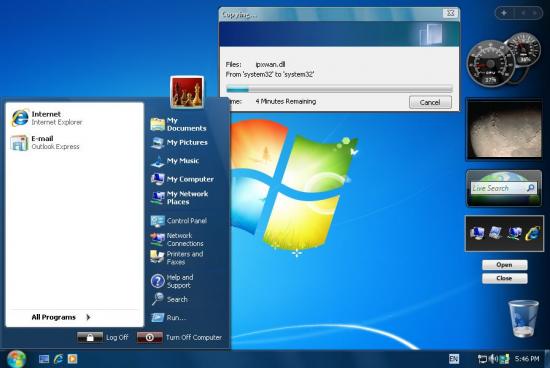The width and height of the screenshot is (550, 368).
Task: Click the large CPU meter gauge
Action: [x=490, y=64]
